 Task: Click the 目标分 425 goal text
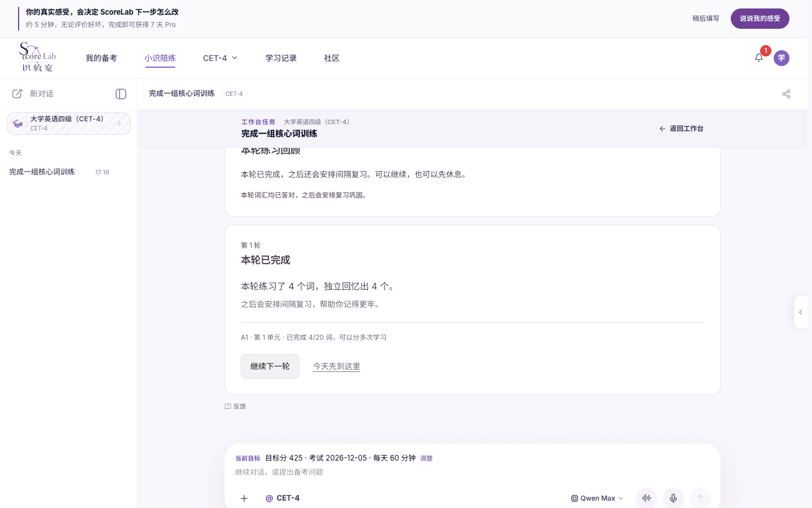coord(284,458)
